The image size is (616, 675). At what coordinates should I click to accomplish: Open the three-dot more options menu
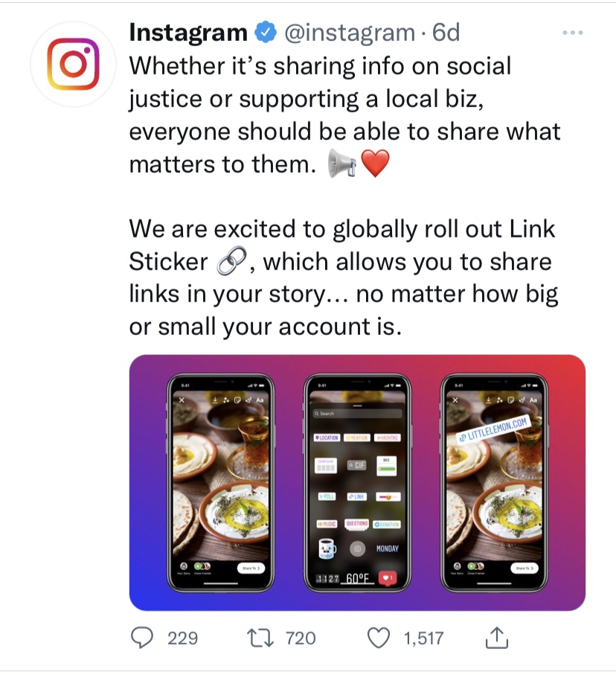click(573, 32)
